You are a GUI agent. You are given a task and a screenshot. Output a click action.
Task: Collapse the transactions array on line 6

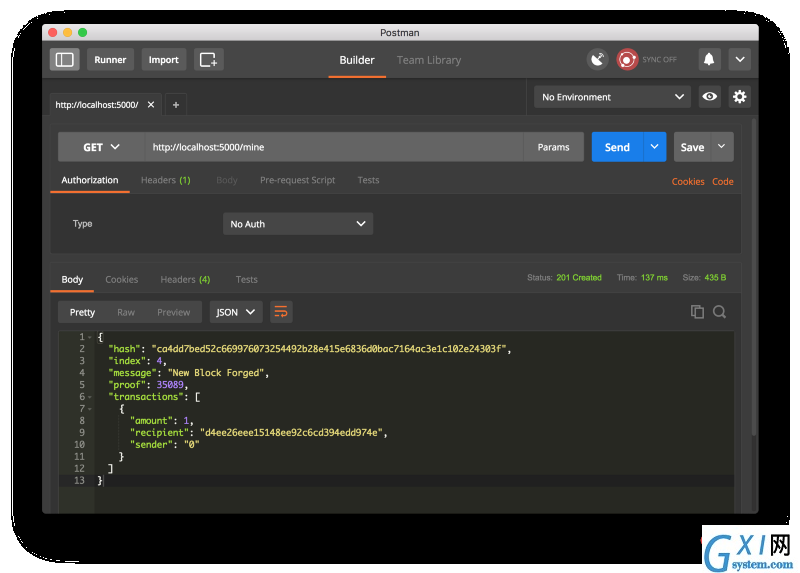tap(90, 397)
